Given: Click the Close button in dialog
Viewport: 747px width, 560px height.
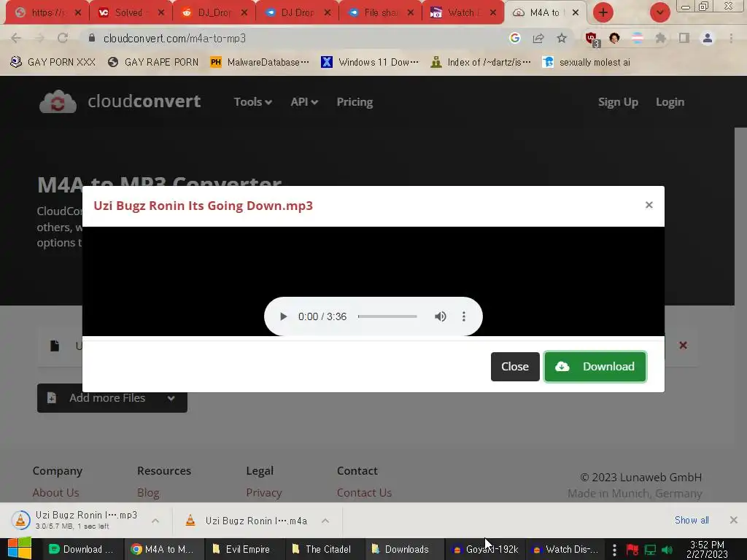Looking at the screenshot, I should pos(515,367).
